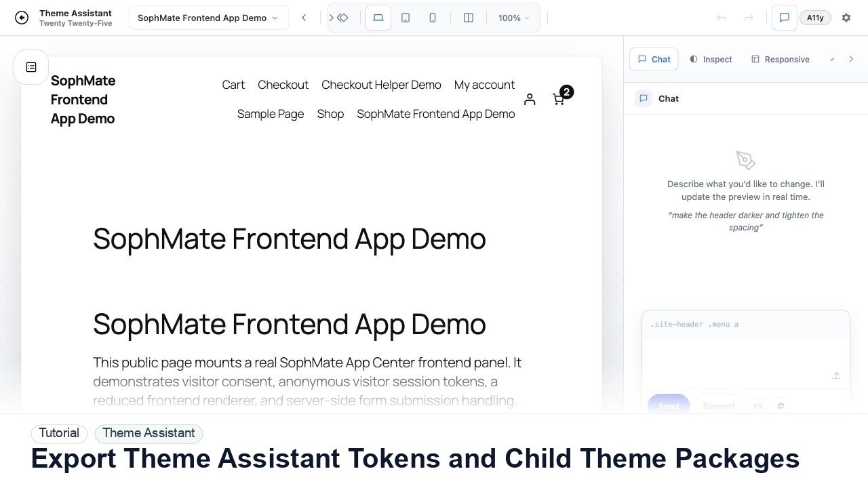Open settings gear in top bar

point(846,18)
